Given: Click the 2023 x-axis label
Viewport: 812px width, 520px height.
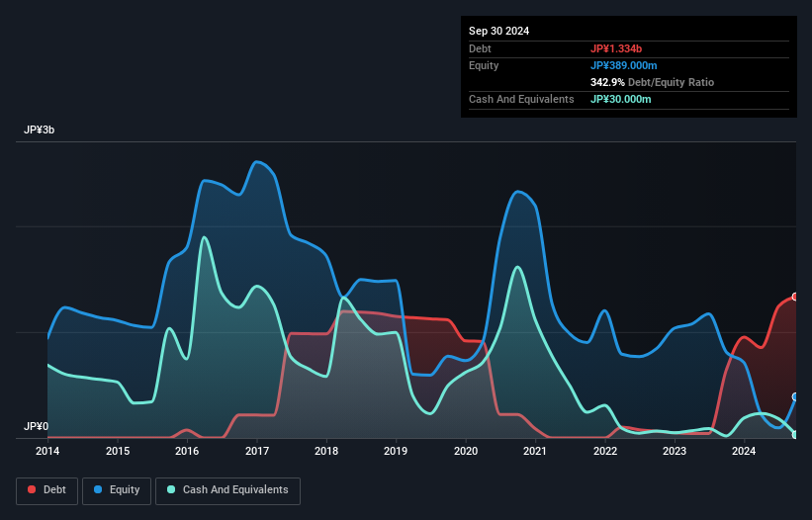Looking at the screenshot, I should [675, 451].
